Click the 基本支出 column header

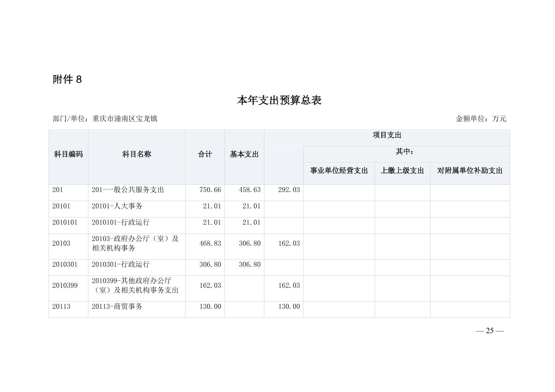[244, 154]
